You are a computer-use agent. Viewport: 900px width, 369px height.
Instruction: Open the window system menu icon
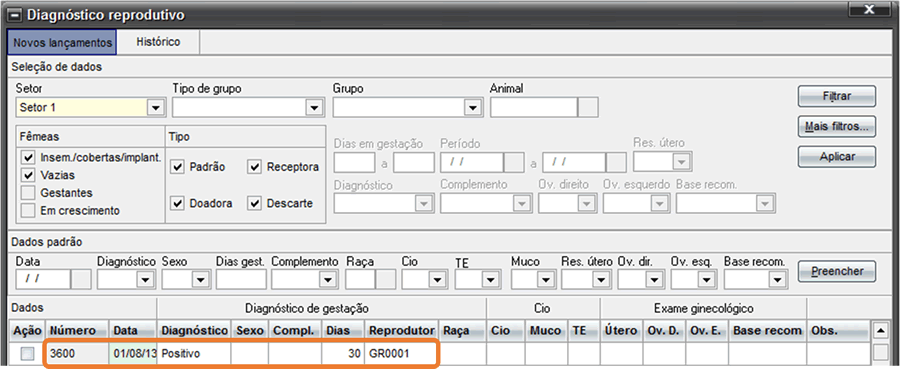16,15
